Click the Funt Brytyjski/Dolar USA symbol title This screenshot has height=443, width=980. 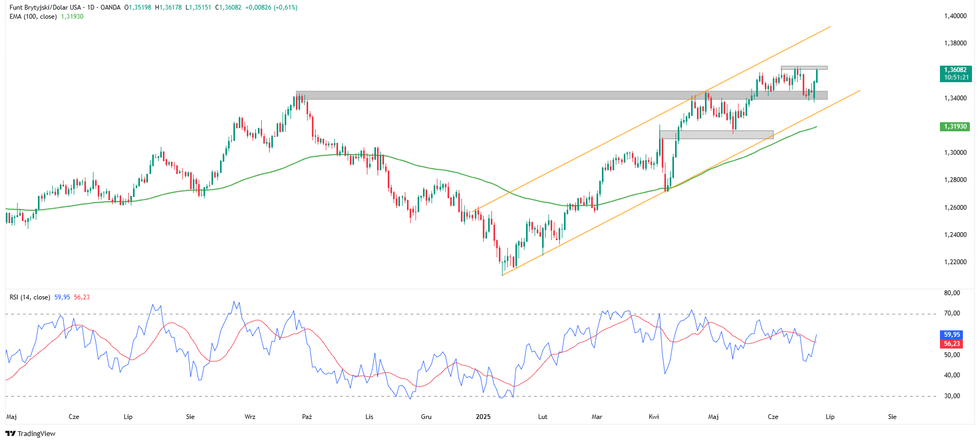click(45, 7)
